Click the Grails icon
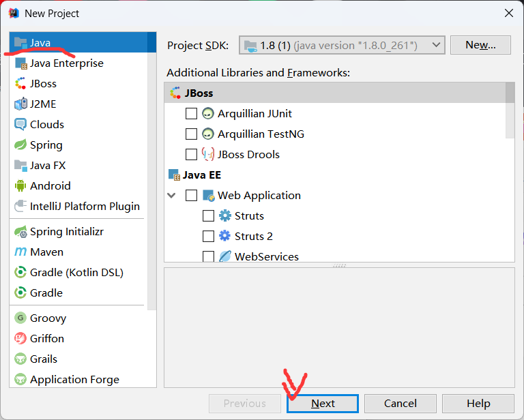Viewport: 524px width, 420px height. (x=20, y=359)
